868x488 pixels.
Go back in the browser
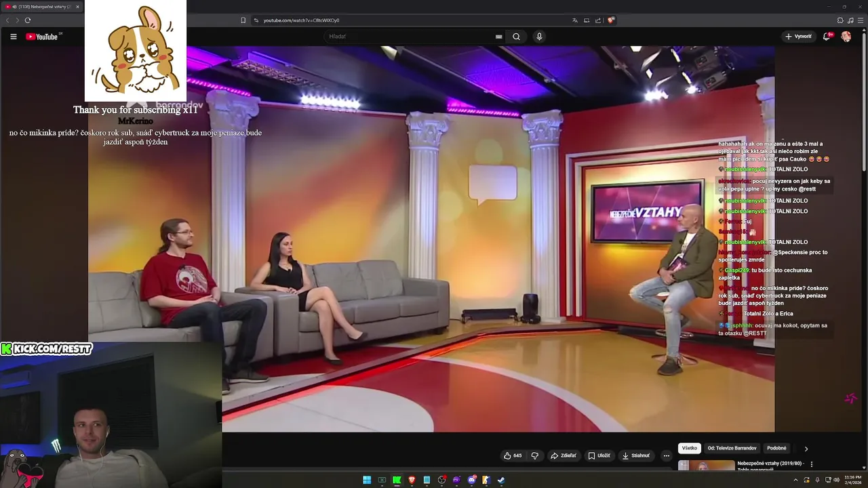tap(7, 20)
